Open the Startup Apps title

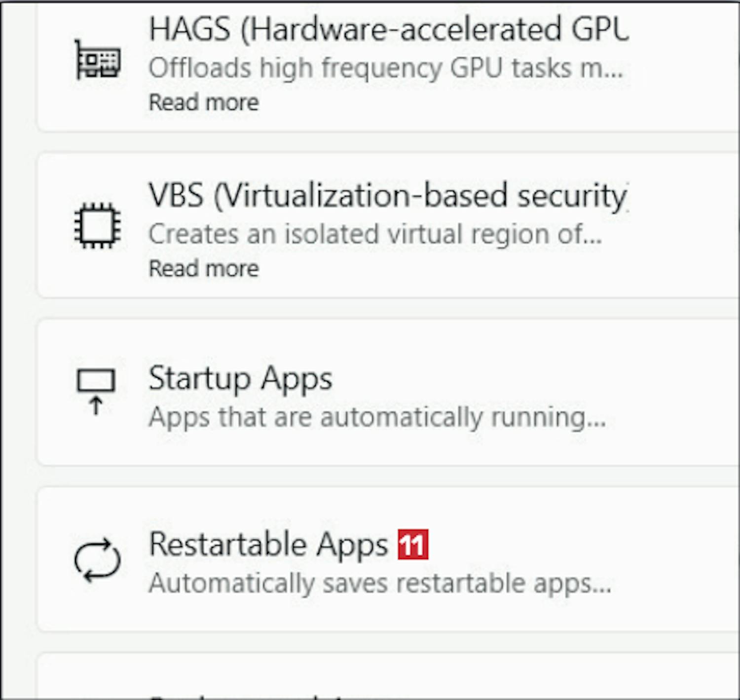click(x=240, y=379)
